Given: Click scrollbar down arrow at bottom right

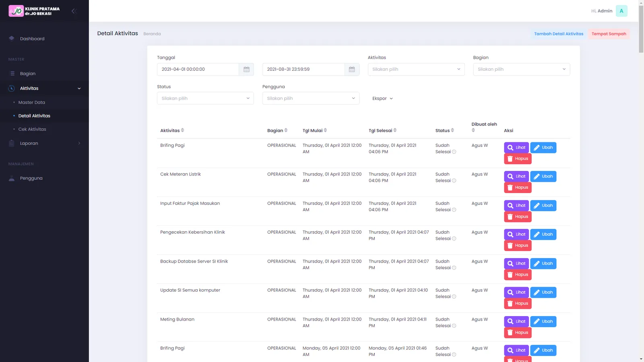Looking at the screenshot, I should click(641, 359).
